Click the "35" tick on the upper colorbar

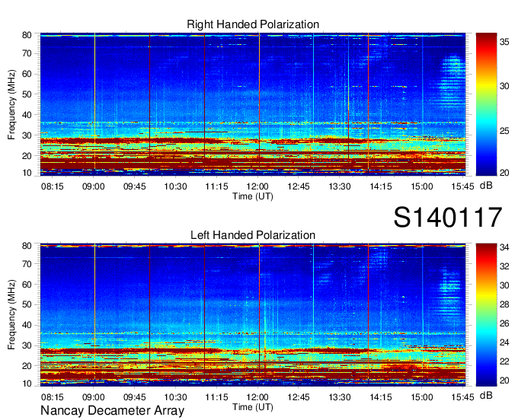[504, 42]
